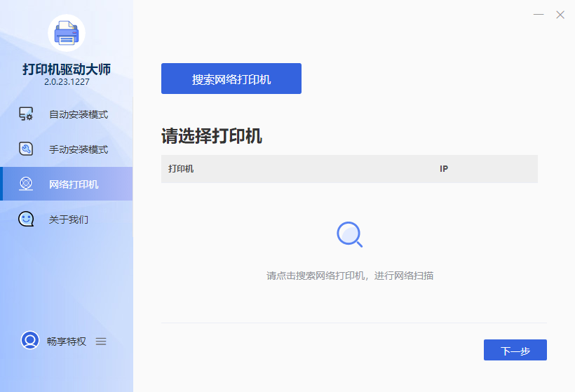Open the hamburger menu beside 畅享特权
575x392 pixels.
click(x=101, y=342)
